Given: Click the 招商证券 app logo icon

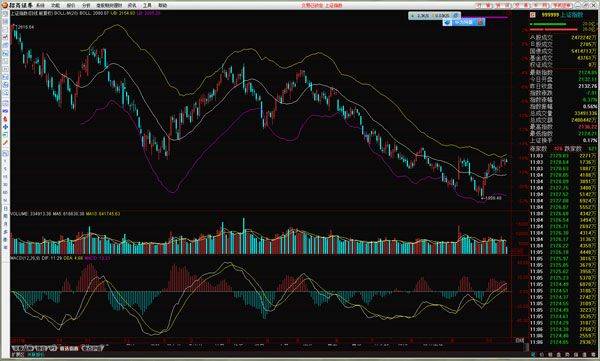Looking at the screenshot, I should coord(5,5).
